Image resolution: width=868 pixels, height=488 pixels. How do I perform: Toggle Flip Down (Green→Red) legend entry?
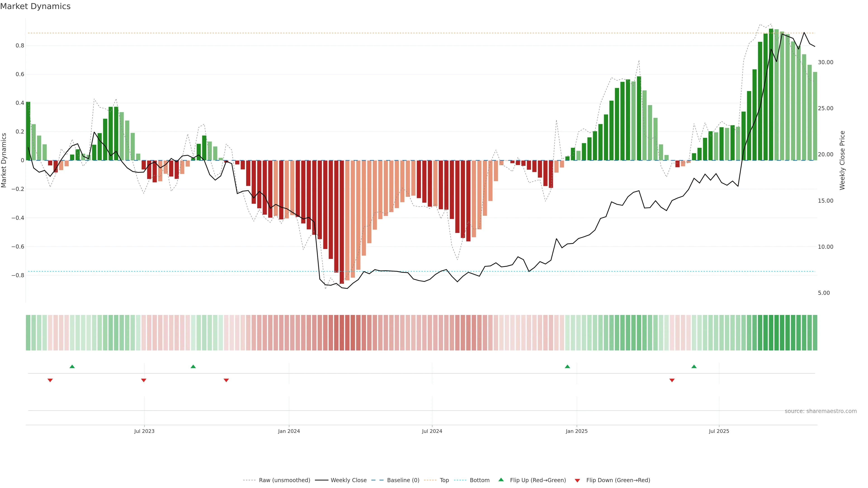point(618,480)
